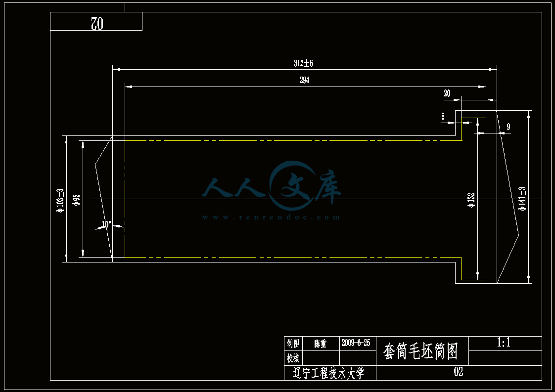Click the drawing number 02 in the title block
The width and height of the screenshot is (555, 392).
(459, 372)
